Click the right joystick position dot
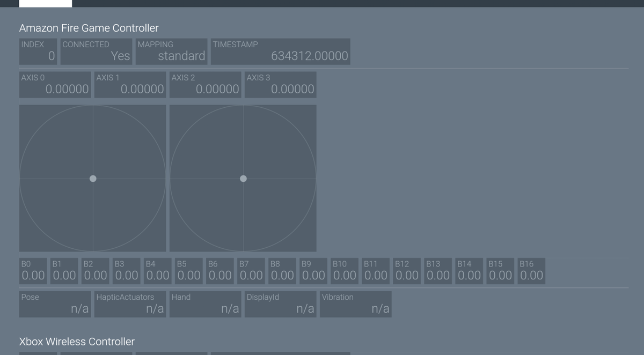 click(x=243, y=179)
